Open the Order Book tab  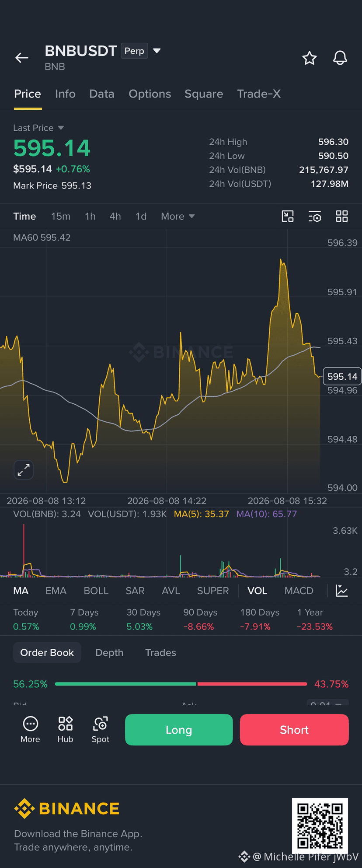[47, 652]
